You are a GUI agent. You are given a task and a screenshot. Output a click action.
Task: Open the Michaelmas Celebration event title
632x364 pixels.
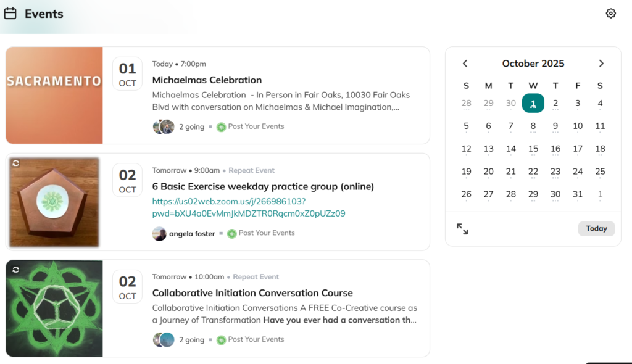tap(207, 80)
